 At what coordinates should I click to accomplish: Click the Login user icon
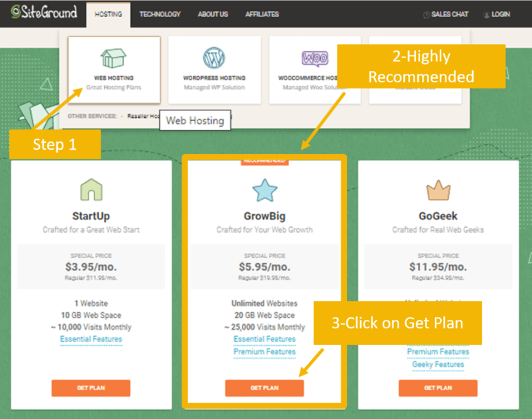[486, 15]
